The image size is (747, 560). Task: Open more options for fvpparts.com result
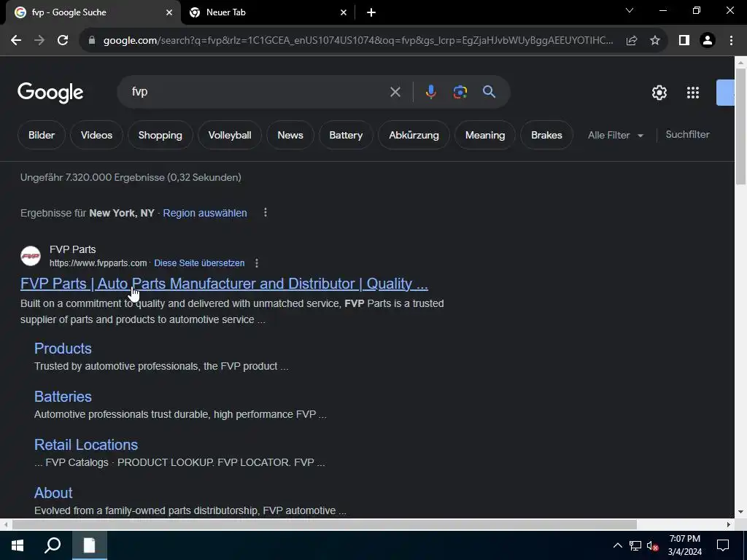(257, 262)
